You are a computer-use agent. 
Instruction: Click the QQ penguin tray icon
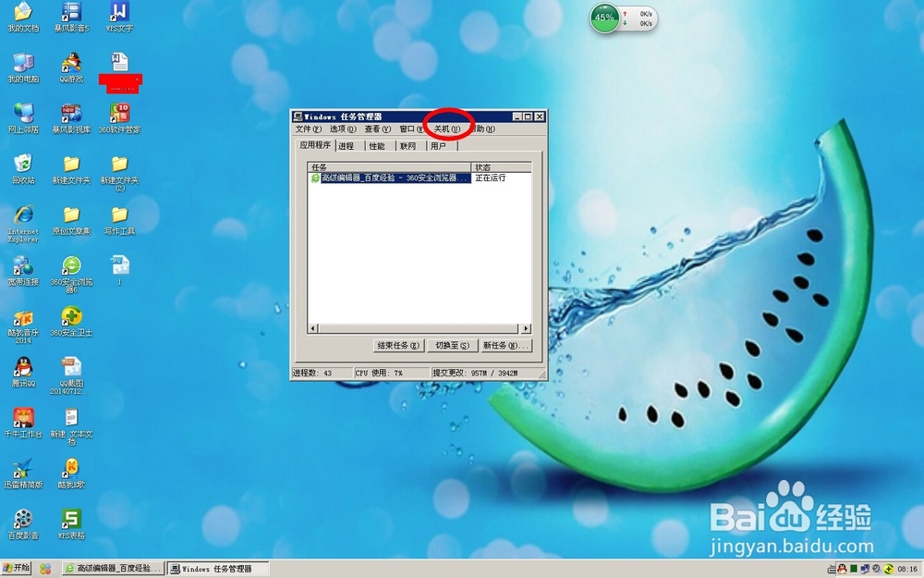pos(842,569)
